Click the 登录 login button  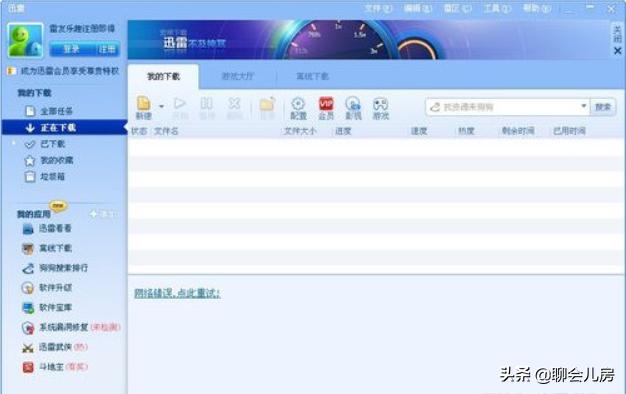[x=71, y=49]
